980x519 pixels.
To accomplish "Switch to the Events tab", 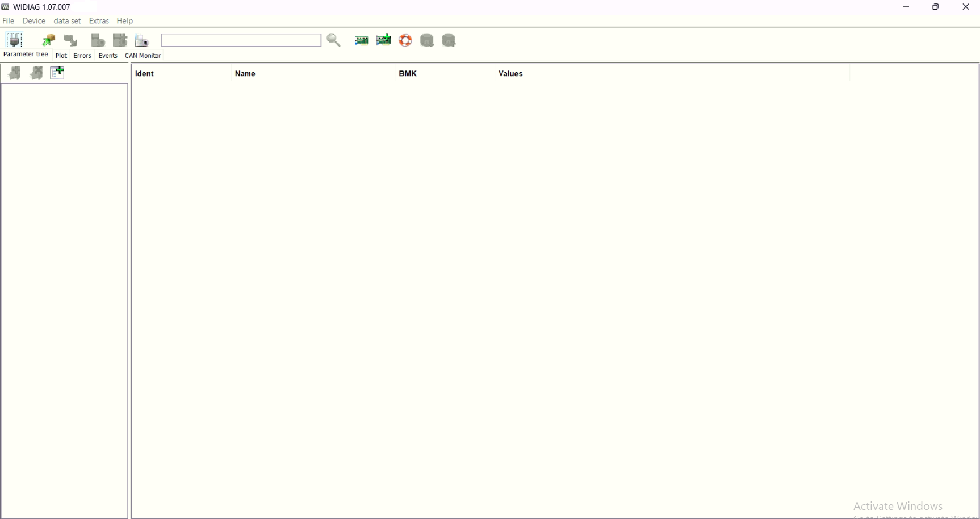I will (x=108, y=56).
